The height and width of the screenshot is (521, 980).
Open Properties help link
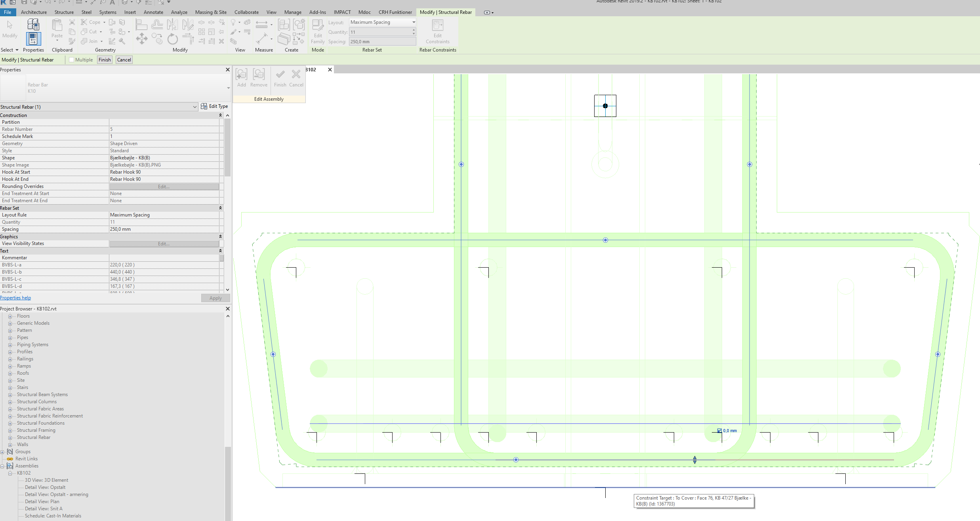(x=15, y=298)
